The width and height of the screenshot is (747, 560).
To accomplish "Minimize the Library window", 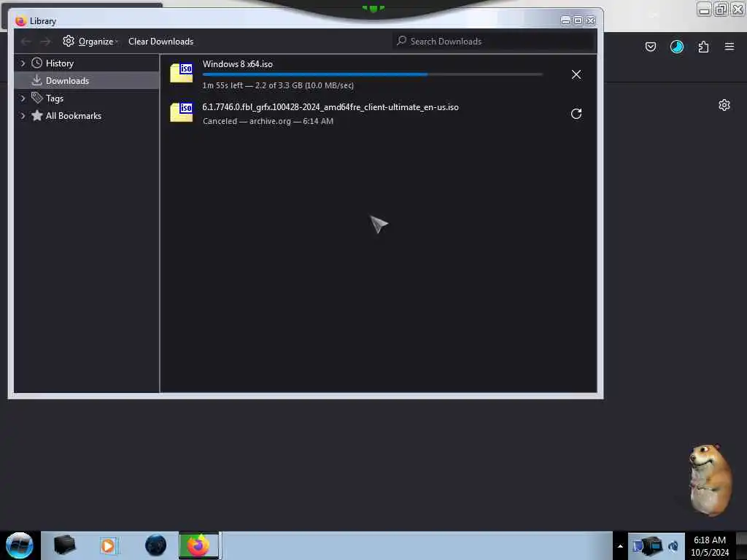I will pyautogui.click(x=565, y=20).
